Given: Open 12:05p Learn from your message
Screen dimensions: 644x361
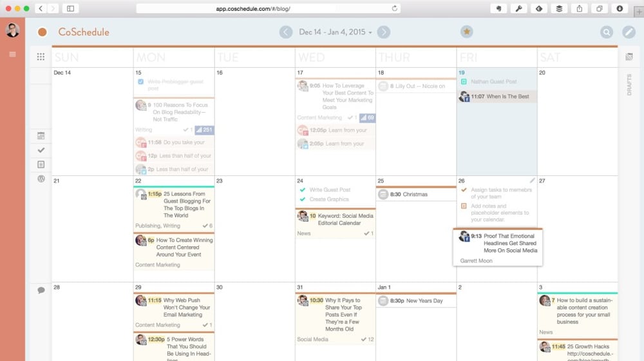Looking at the screenshot, I should [x=335, y=130].
